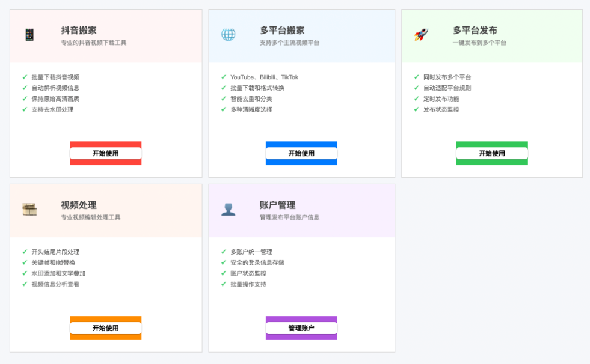Click checkmark beside 同时发布多个平台
Viewport: 590px width, 364px height.
coord(416,77)
